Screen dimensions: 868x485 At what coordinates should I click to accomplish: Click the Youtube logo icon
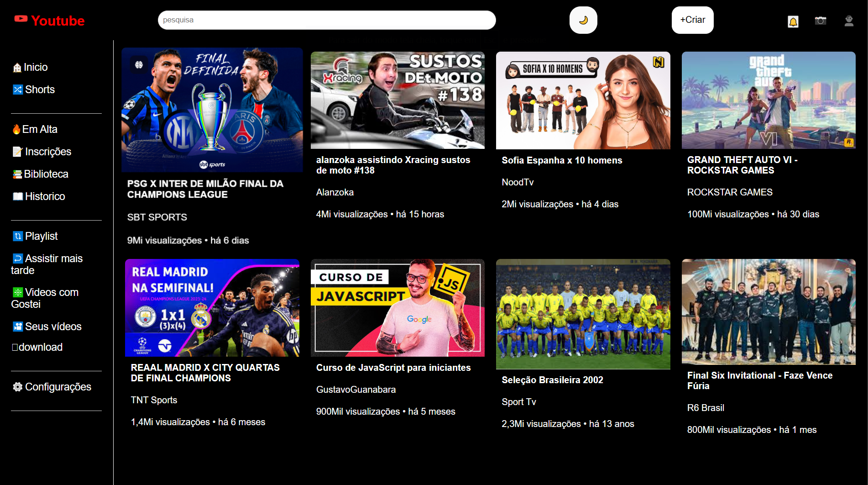coord(20,19)
